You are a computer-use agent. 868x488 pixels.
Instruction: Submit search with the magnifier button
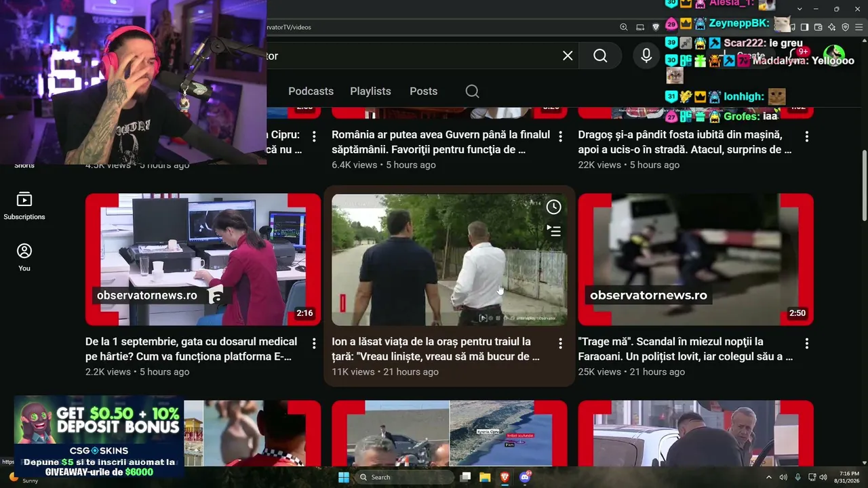pyautogui.click(x=600, y=56)
